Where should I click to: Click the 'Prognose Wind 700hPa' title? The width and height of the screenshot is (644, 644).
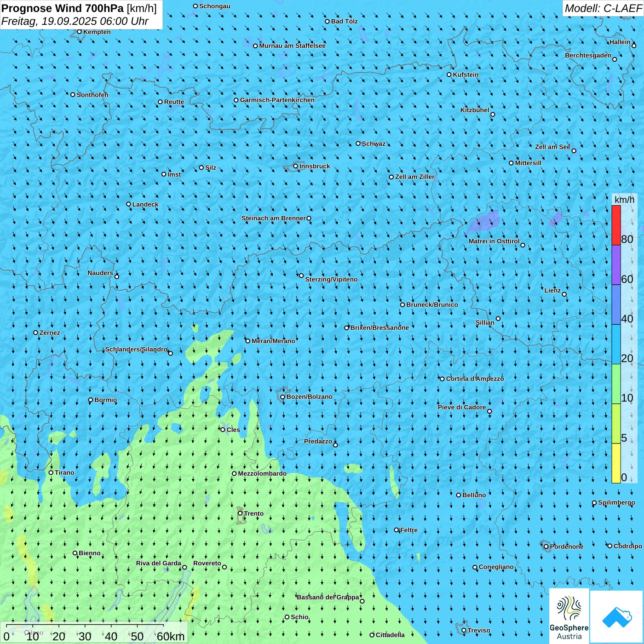pos(63,8)
